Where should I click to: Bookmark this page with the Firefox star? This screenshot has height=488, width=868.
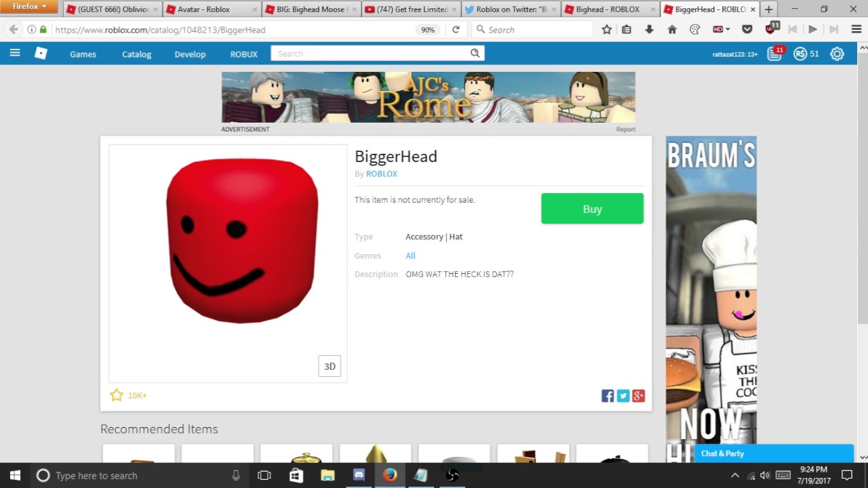tap(607, 30)
